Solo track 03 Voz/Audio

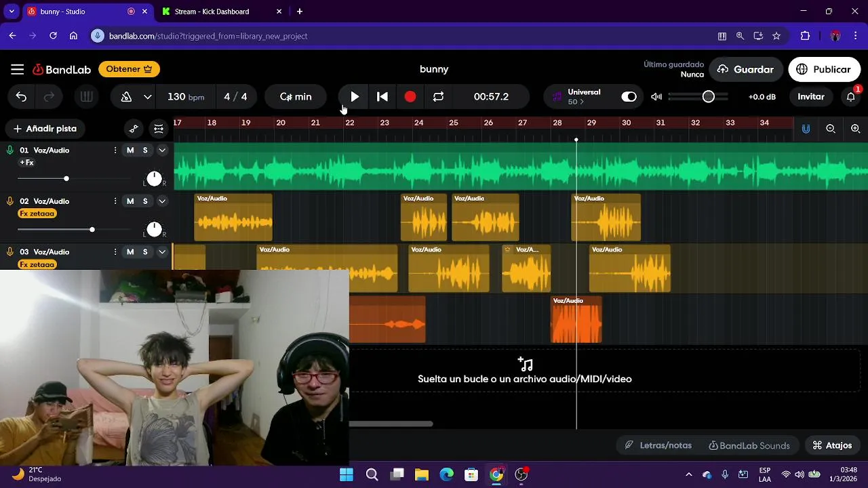[145, 252]
